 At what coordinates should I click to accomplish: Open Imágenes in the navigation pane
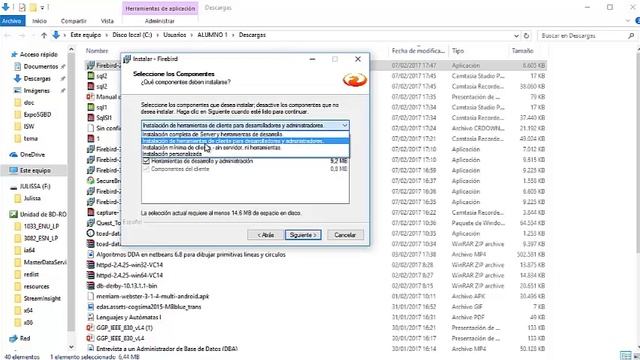(36, 91)
